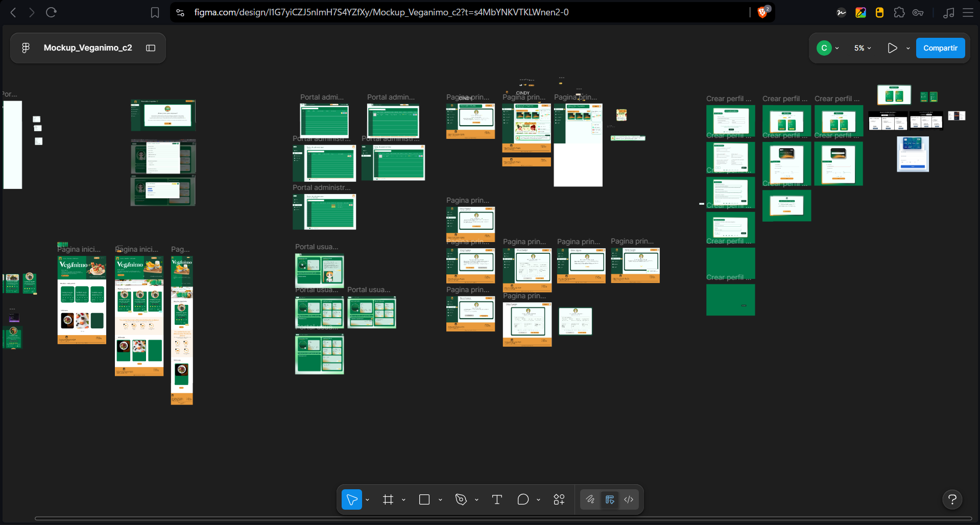The image size is (980, 525).
Task: Open the scribble-shaped extension icon
Action: pos(841,12)
